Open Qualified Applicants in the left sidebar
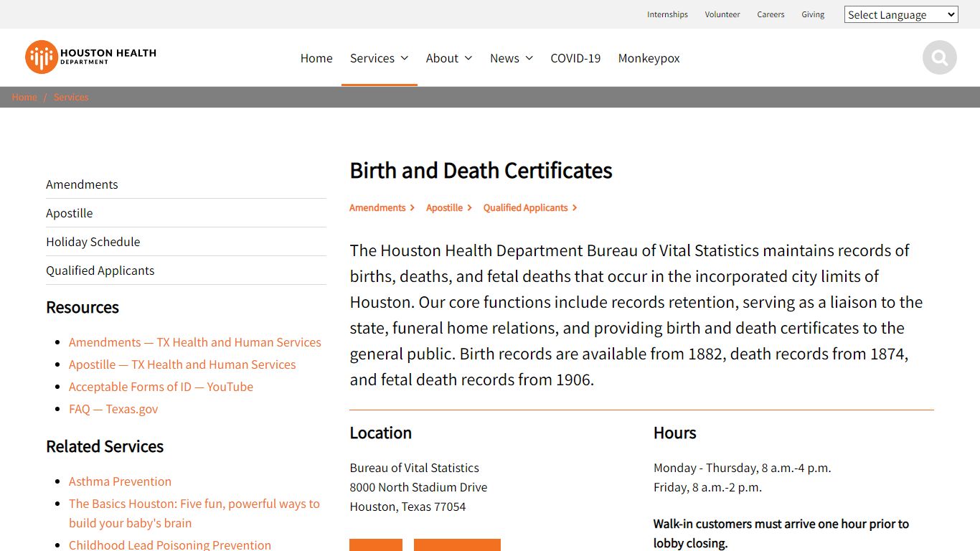 click(186, 270)
